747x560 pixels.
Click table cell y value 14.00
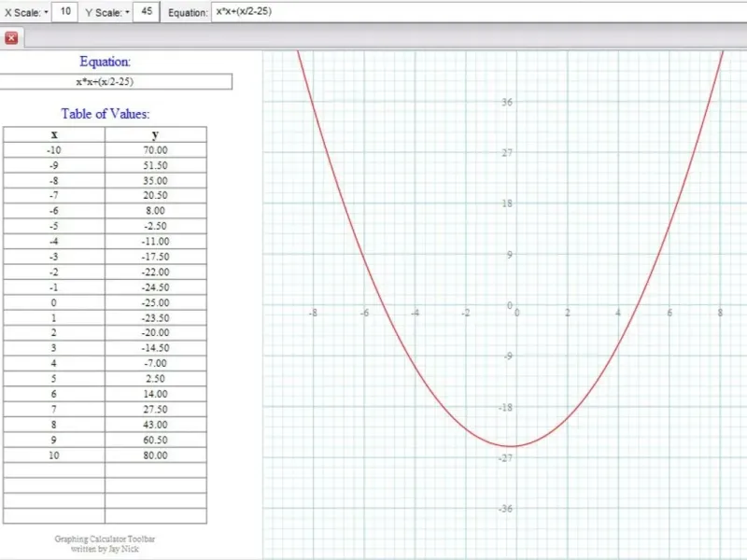[x=156, y=394]
